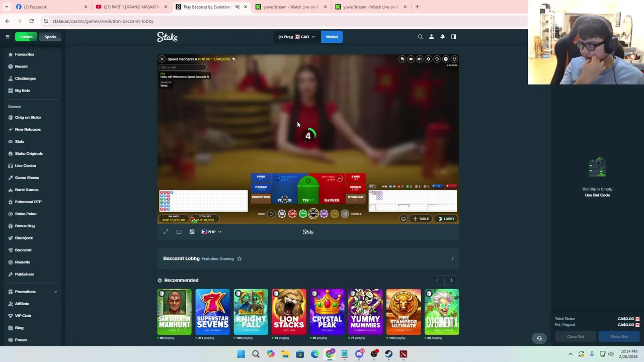Screen dimensions: 644x362
Task: Switch to the Facebook browser tab
Action: click(50, 7)
